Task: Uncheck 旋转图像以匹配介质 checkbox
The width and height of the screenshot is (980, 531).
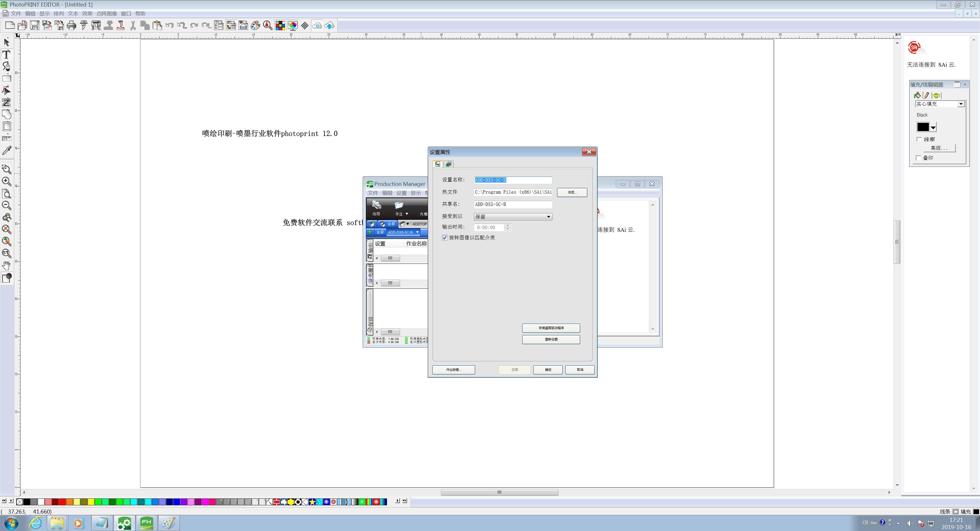Action: click(445, 238)
